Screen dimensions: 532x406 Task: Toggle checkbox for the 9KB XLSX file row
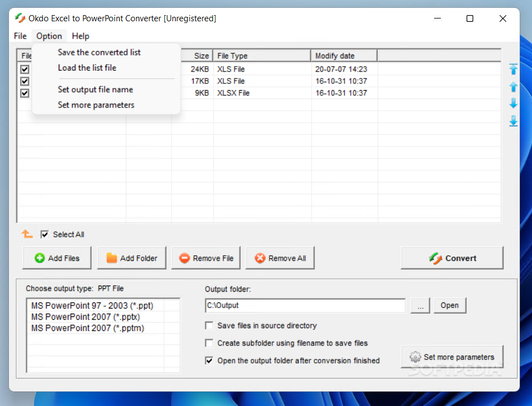[25, 93]
